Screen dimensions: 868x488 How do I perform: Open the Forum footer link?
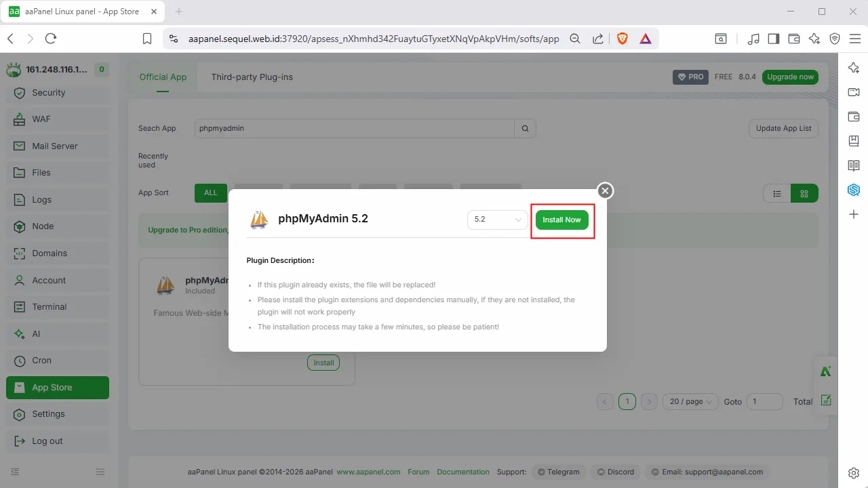point(418,472)
